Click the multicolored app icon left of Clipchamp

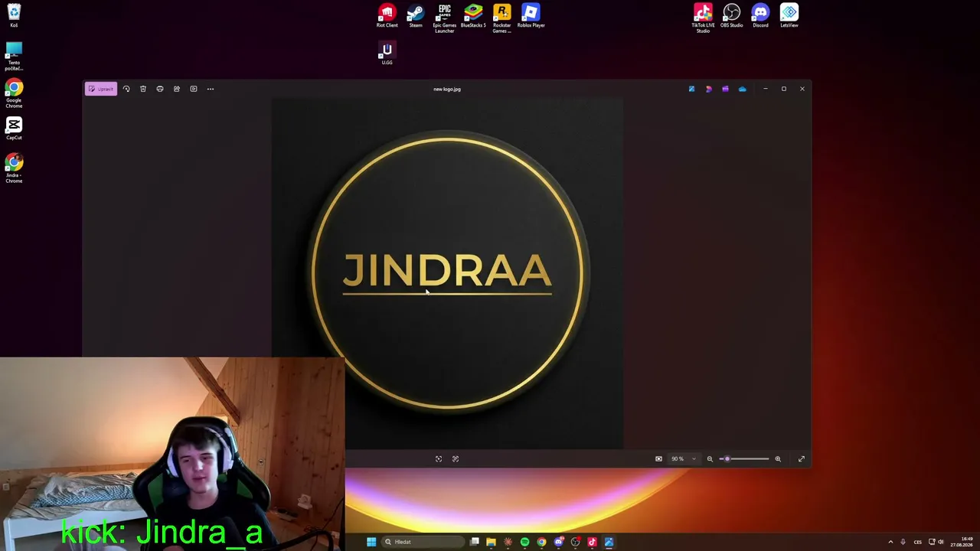click(x=708, y=89)
